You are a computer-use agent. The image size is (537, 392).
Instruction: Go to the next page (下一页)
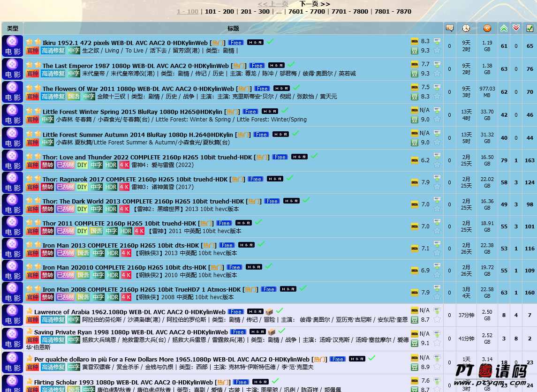pos(314,4)
